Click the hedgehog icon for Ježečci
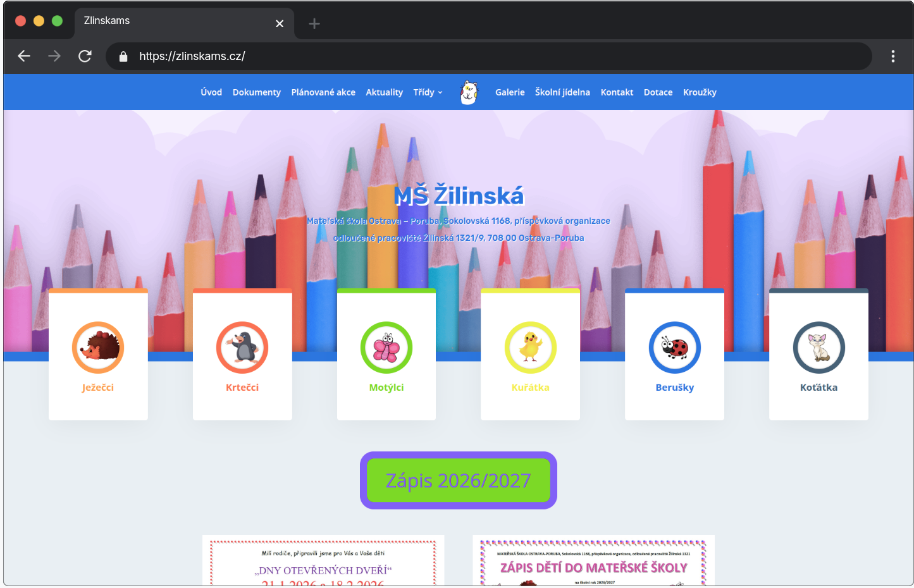The height and width of the screenshot is (588, 914). 98,348
